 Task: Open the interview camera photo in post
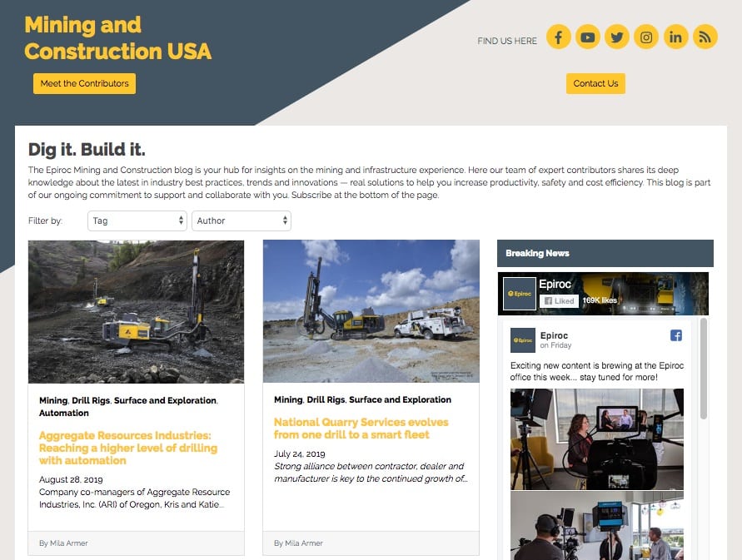tap(597, 439)
